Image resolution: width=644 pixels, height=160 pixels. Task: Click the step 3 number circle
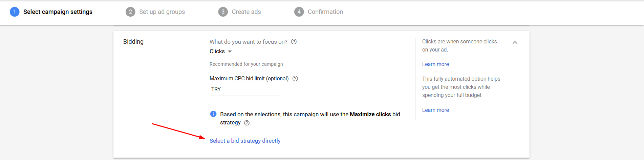[x=223, y=12]
